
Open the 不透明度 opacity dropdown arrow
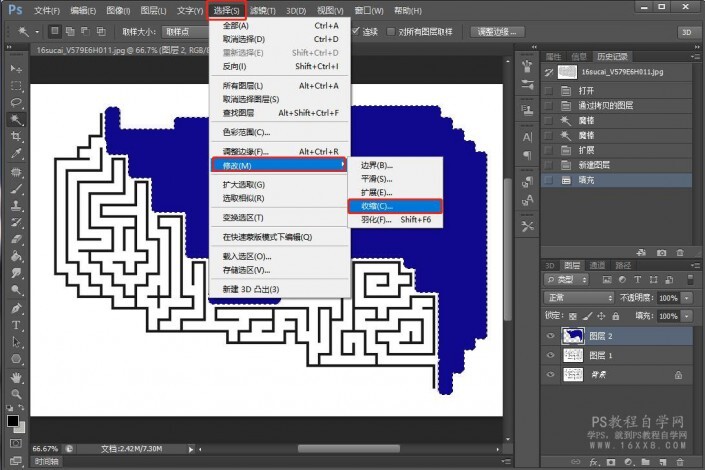coord(685,298)
